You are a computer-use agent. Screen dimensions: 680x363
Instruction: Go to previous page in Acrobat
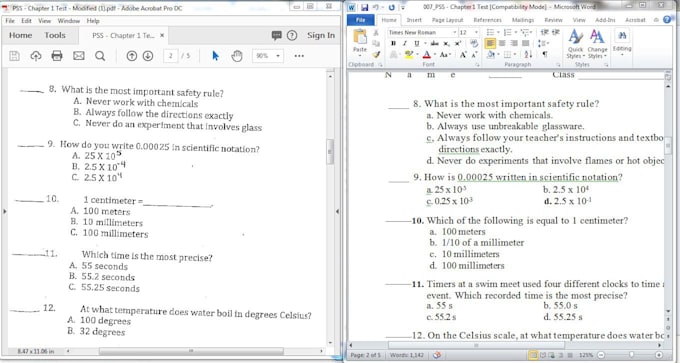coord(131,56)
